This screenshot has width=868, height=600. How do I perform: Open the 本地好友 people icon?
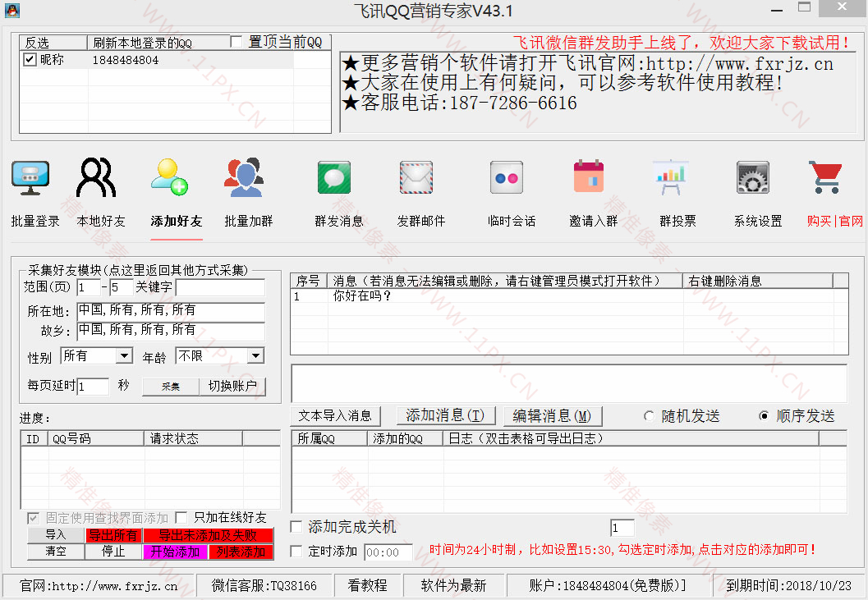[x=96, y=177]
